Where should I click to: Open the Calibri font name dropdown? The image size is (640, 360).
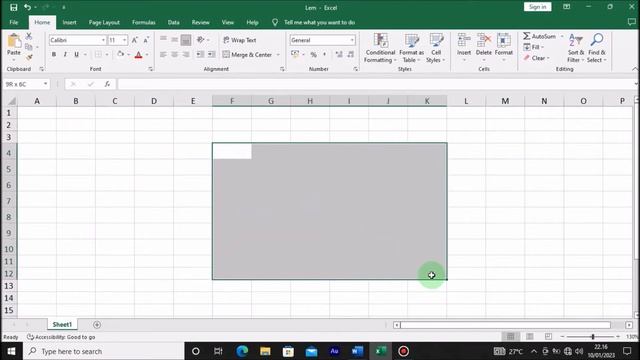click(x=103, y=40)
